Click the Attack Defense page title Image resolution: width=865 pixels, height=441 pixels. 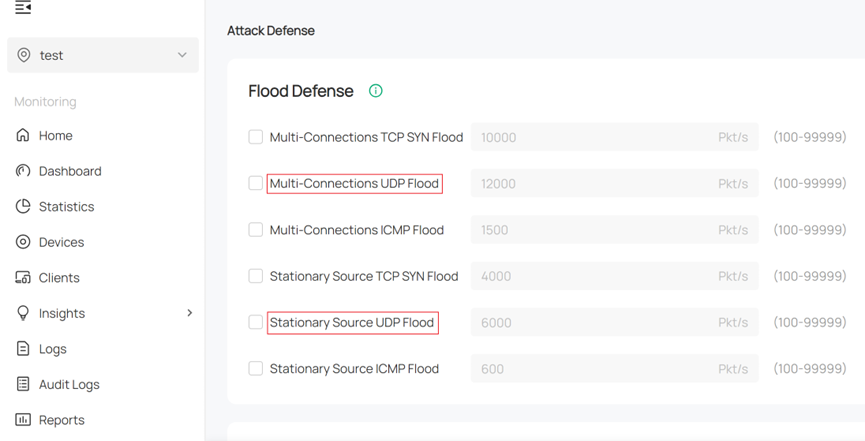pos(271,31)
